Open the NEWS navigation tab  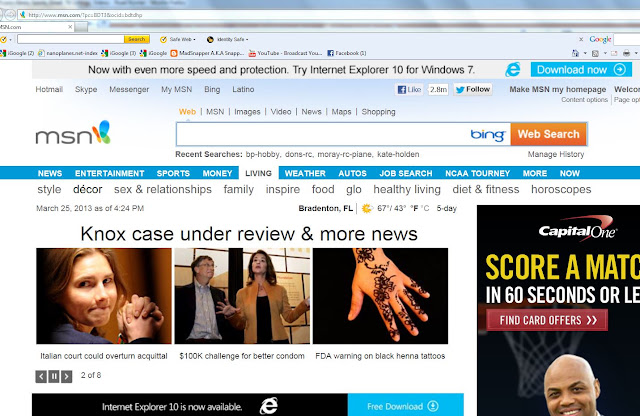[x=50, y=173]
